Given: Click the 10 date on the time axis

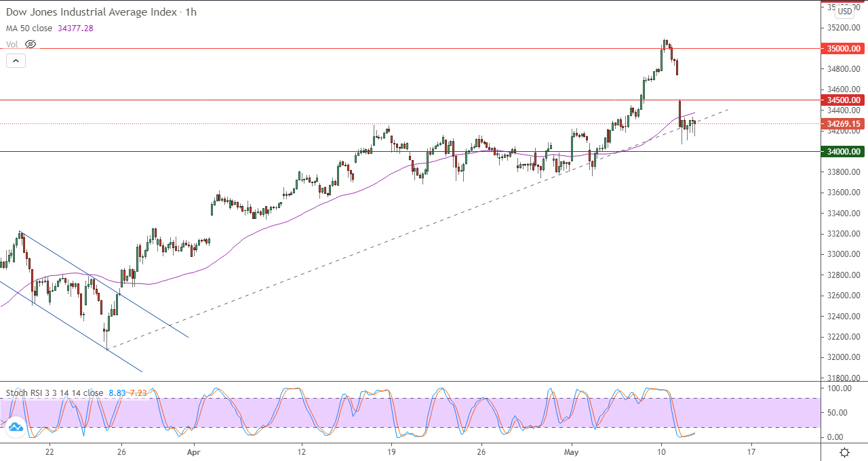Looking at the screenshot, I should 661,452.
